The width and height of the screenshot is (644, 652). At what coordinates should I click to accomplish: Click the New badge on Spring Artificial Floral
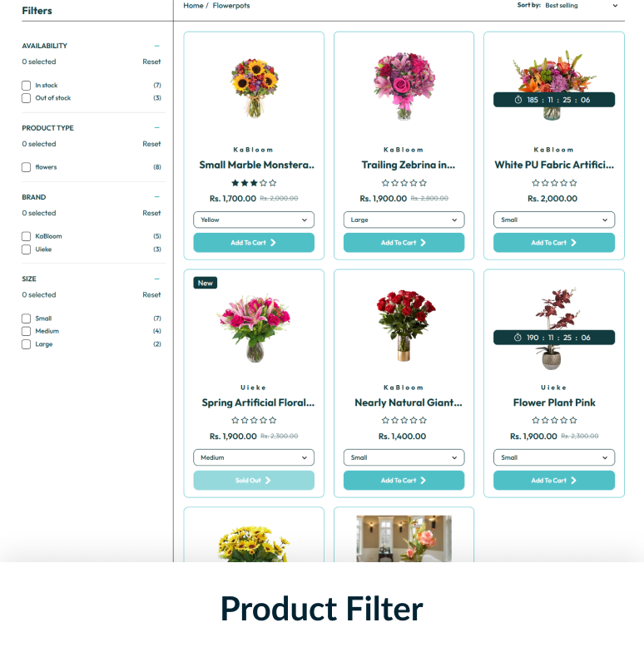point(205,283)
